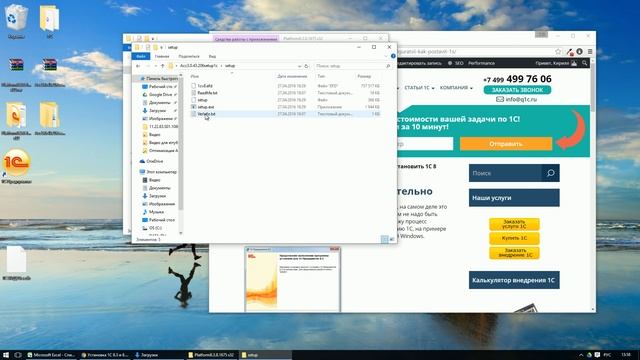Screen dimensions: 640x360
Task: Click the Купить 1С button
Action: pos(514,238)
